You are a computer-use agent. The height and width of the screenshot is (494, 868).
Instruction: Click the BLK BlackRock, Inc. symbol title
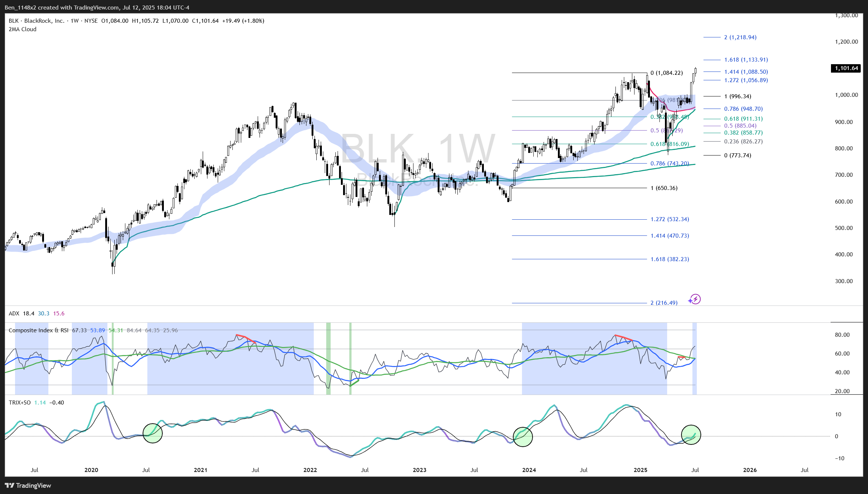tap(37, 21)
